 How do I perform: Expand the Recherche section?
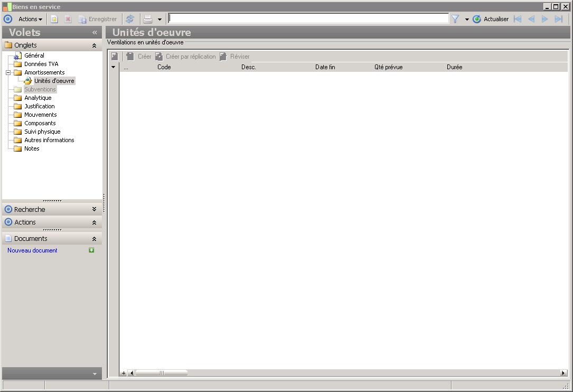click(x=94, y=209)
